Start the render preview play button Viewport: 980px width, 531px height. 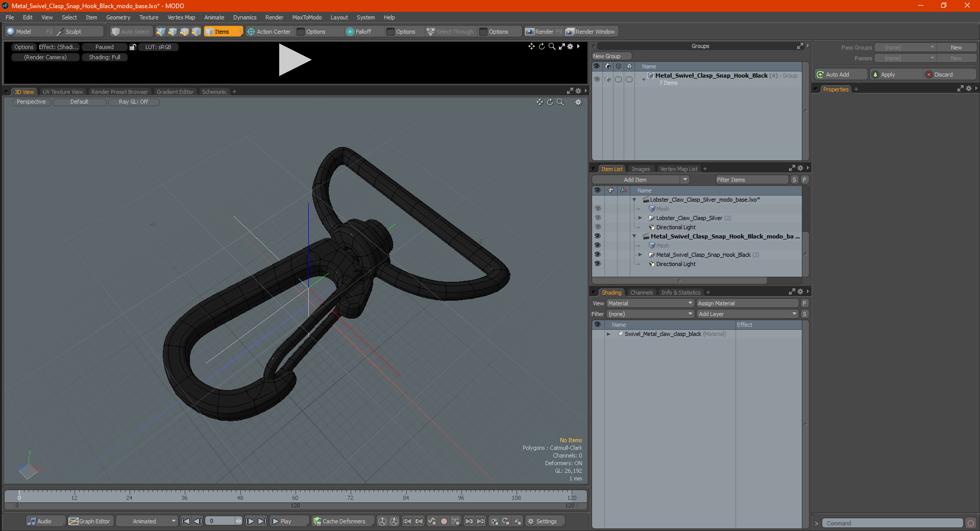295,60
